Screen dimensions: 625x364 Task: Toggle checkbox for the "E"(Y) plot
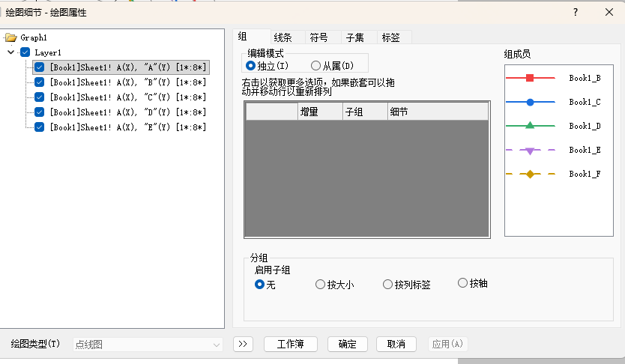pos(39,127)
